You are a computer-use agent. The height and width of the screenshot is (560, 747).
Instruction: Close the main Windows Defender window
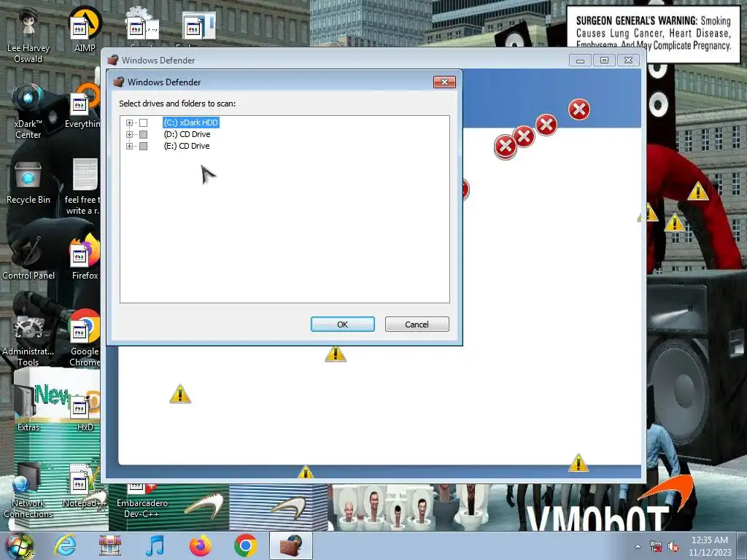click(628, 61)
